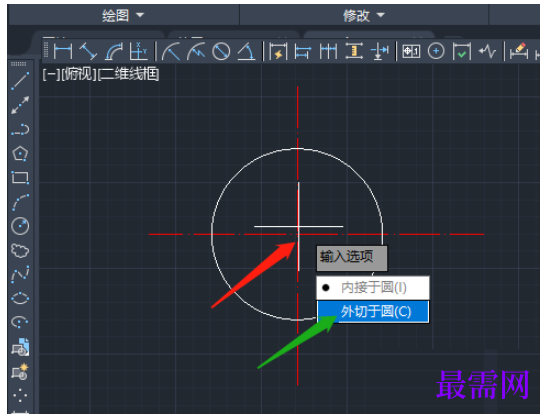Select the Dimension Space tool
The image size is (548, 416).
[x=354, y=51]
